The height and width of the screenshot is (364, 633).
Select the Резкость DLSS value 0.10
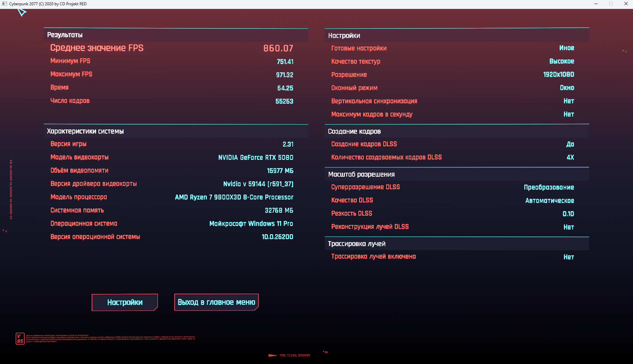tap(568, 214)
